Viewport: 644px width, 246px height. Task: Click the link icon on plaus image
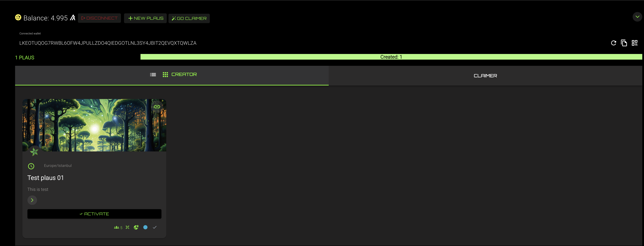[x=157, y=107]
